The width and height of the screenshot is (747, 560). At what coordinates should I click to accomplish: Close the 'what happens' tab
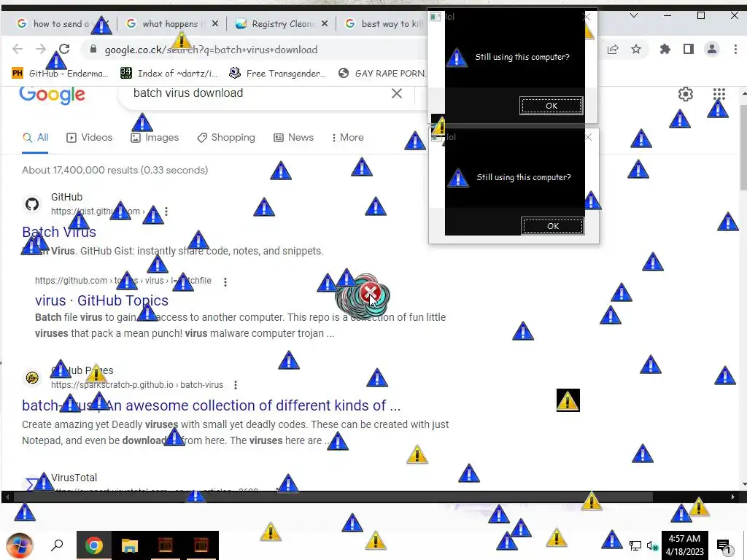pyautogui.click(x=215, y=23)
